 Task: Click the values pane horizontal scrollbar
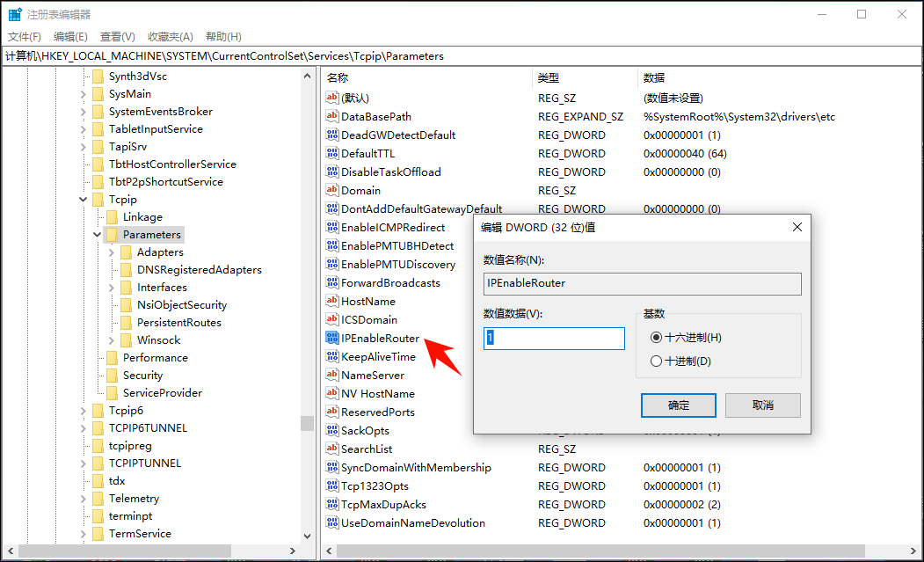point(600,551)
